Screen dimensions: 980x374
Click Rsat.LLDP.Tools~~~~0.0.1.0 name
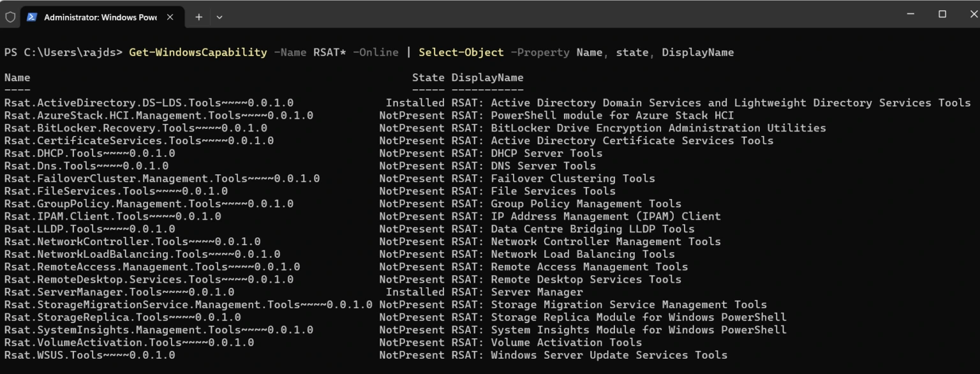pyautogui.click(x=90, y=229)
